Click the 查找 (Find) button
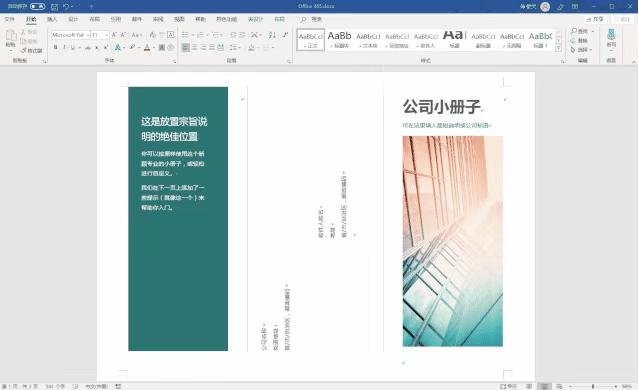The width and height of the screenshot is (639, 391). point(580,31)
